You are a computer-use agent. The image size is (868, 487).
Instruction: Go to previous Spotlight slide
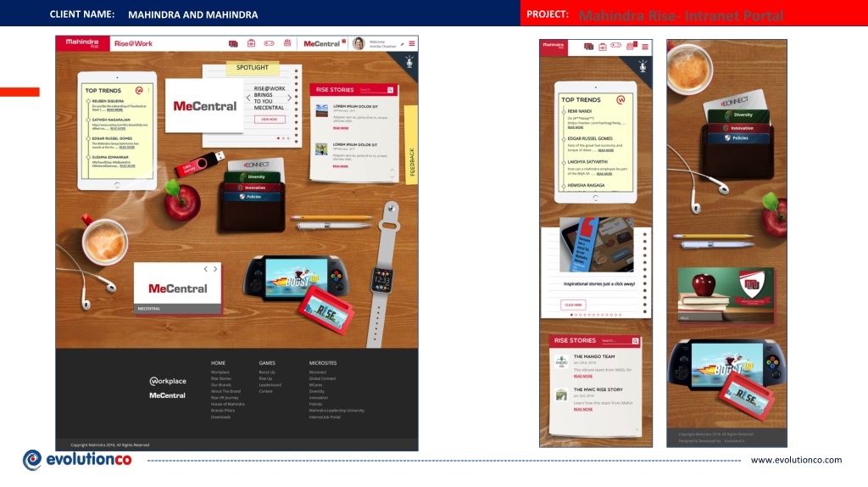click(248, 98)
